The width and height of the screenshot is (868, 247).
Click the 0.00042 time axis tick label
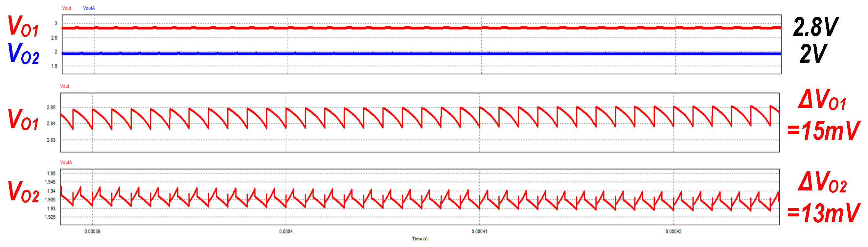pyautogui.click(x=673, y=232)
